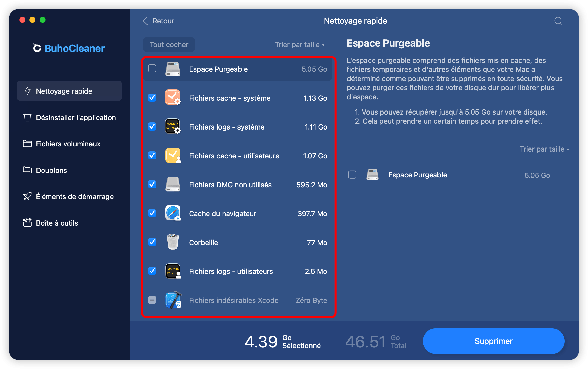The image size is (588, 369).
Task: Click the orange clock icon of Fichiers cache - système
Action: click(x=173, y=98)
